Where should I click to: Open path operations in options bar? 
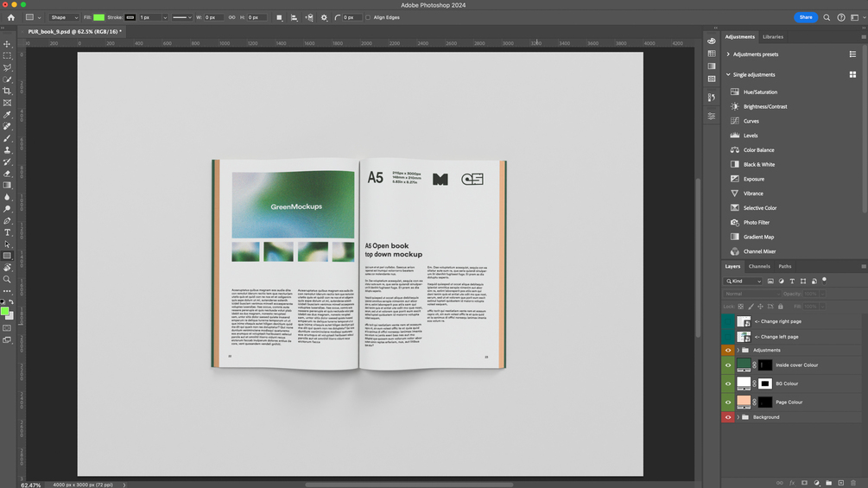(x=280, y=17)
